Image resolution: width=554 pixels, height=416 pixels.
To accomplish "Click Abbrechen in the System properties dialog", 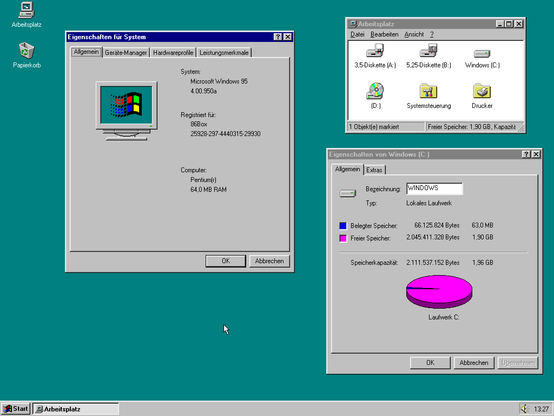I will pyautogui.click(x=269, y=261).
